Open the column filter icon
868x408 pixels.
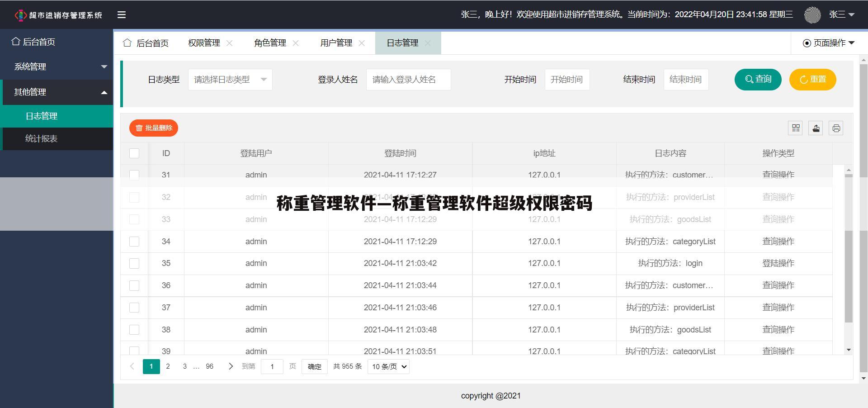(x=795, y=128)
